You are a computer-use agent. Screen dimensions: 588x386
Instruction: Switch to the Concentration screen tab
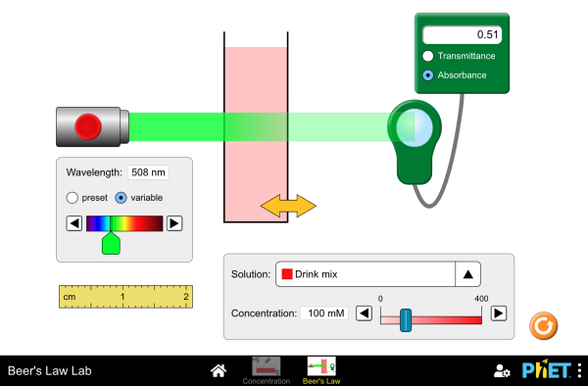(x=267, y=370)
